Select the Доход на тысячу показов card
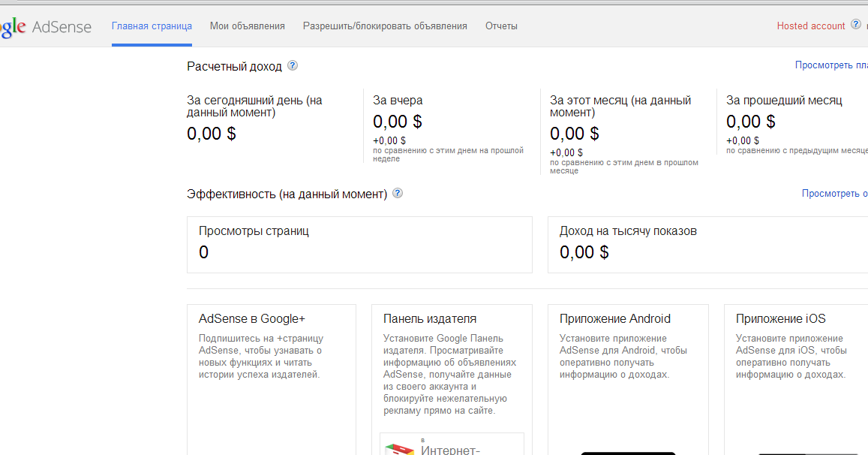This screenshot has width=868, height=455. 708,245
